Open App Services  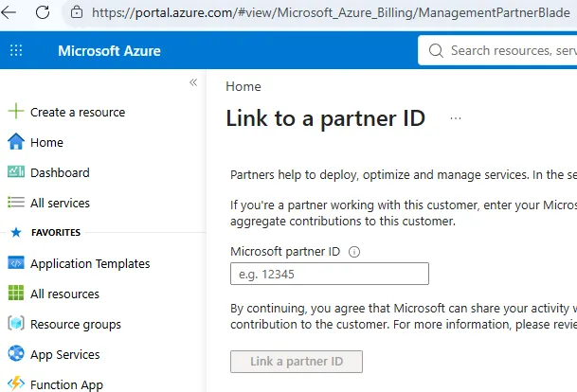(65, 354)
